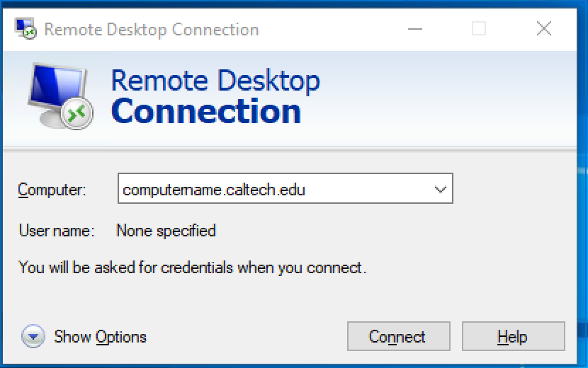
Task: Click the Remote Desktop banner heading text
Action: [215, 80]
